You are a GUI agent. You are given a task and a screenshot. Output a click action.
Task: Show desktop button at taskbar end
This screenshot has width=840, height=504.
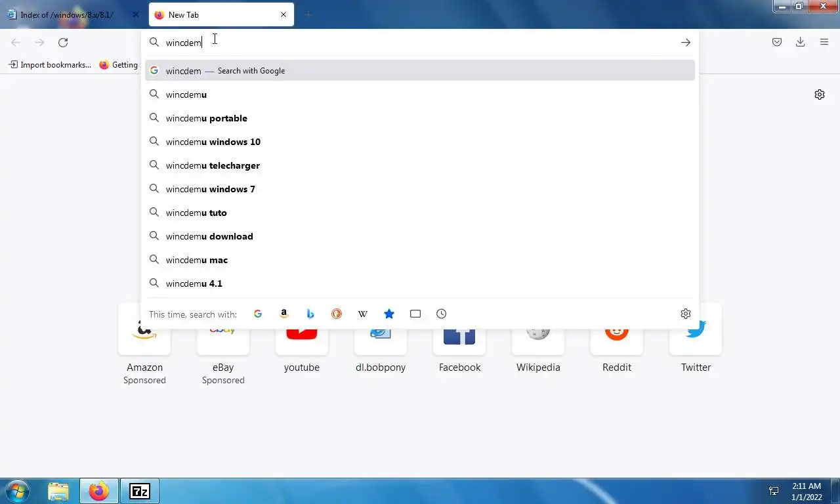[835, 491]
